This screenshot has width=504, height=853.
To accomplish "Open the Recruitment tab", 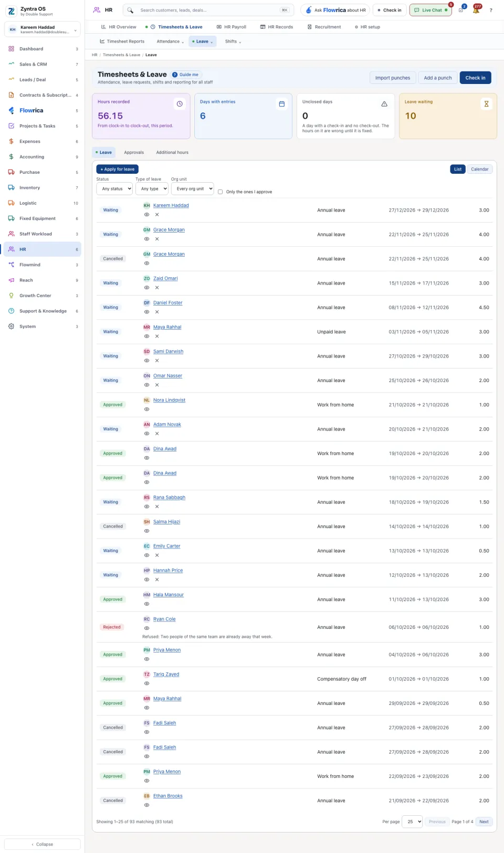I will pyautogui.click(x=324, y=27).
